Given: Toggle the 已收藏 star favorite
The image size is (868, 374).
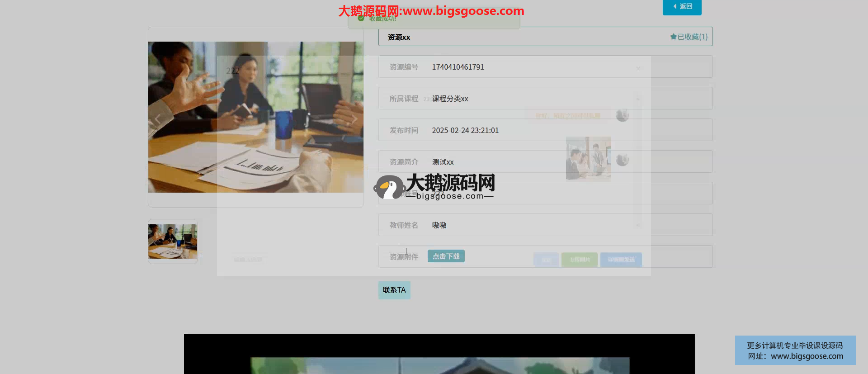Looking at the screenshot, I should pos(689,37).
